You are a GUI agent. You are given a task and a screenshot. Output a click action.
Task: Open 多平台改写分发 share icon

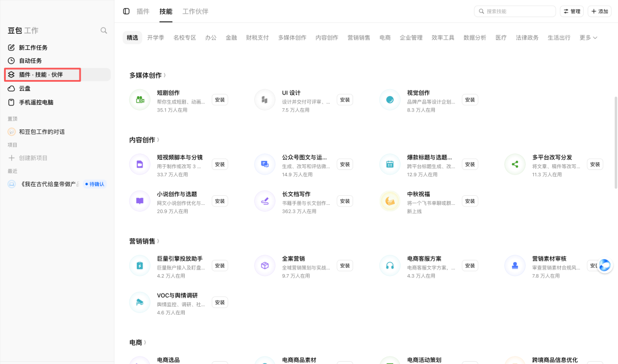click(x=515, y=164)
